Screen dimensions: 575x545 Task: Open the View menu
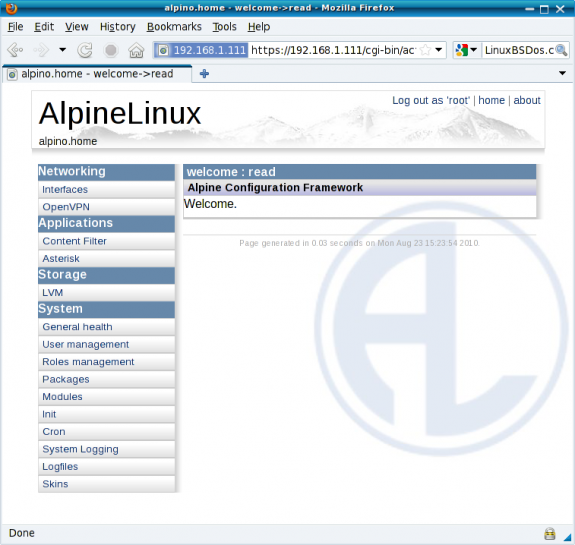point(77,27)
